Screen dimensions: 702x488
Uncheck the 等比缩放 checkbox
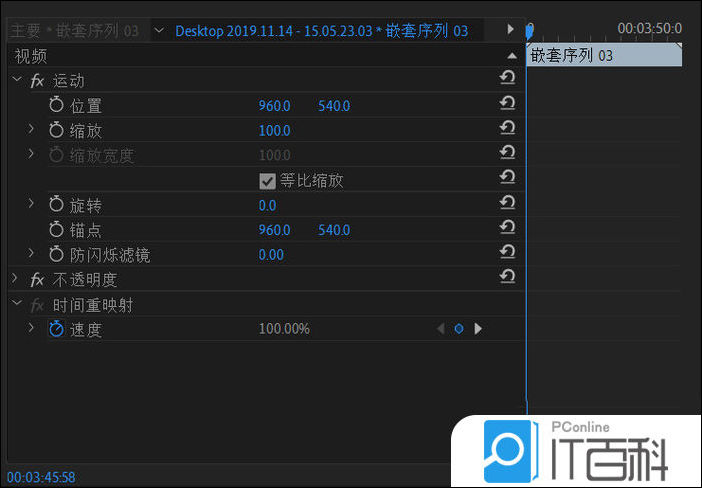pos(267,181)
